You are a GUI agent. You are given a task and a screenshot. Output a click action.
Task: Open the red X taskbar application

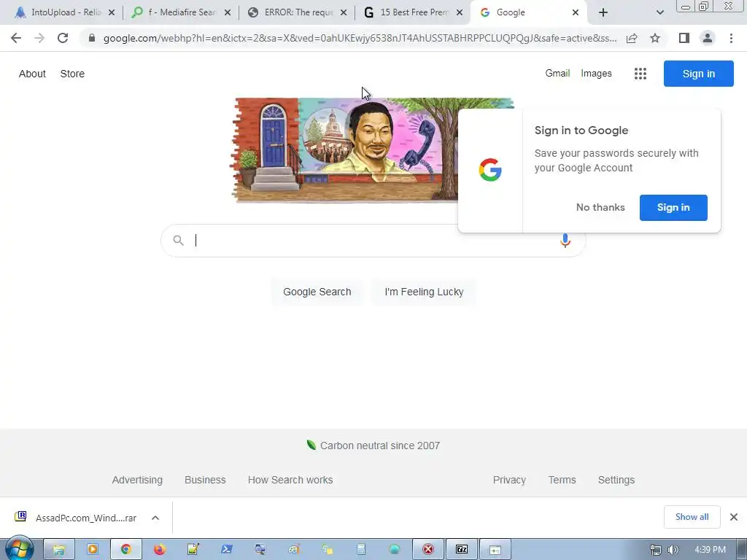427,550
